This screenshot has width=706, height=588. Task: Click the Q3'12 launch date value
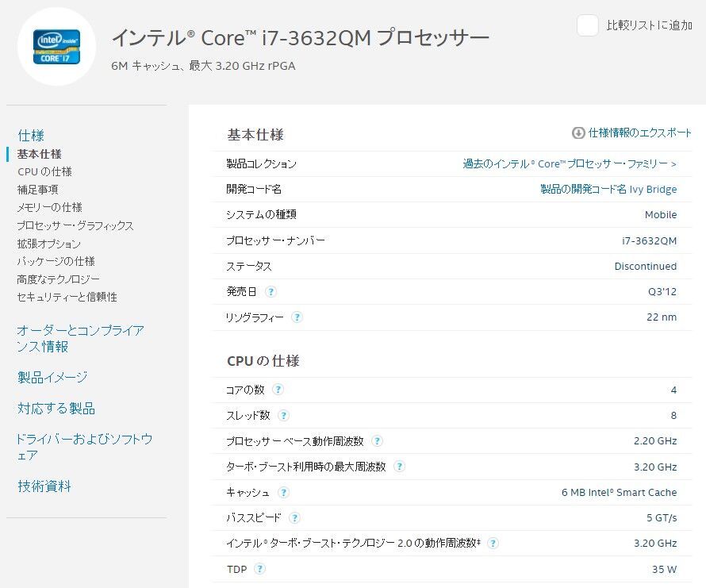coord(662,292)
